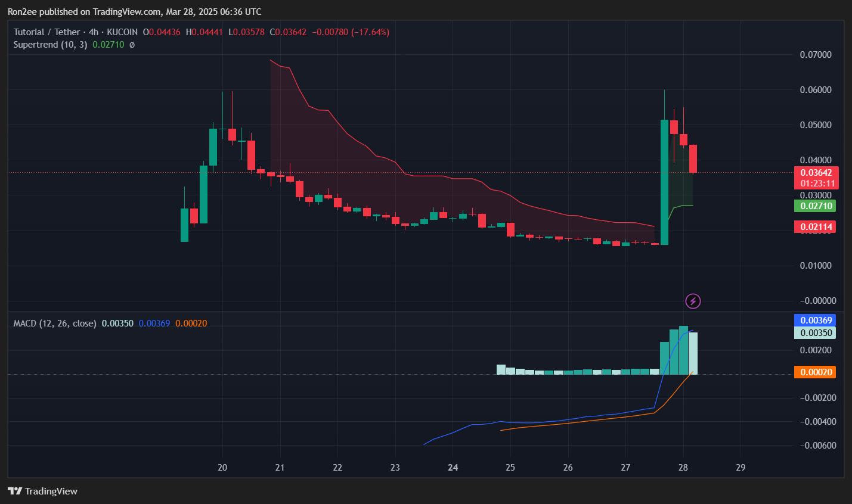The height and width of the screenshot is (504, 852).
Task: Click the Tutorial / Tether symbol title
Action: coord(47,32)
